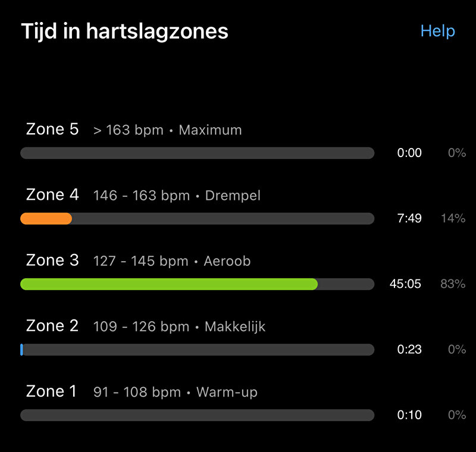The height and width of the screenshot is (452, 476).
Task: Click the empty Zone 5 Maximum bar
Action: pyautogui.click(x=198, y=153)
